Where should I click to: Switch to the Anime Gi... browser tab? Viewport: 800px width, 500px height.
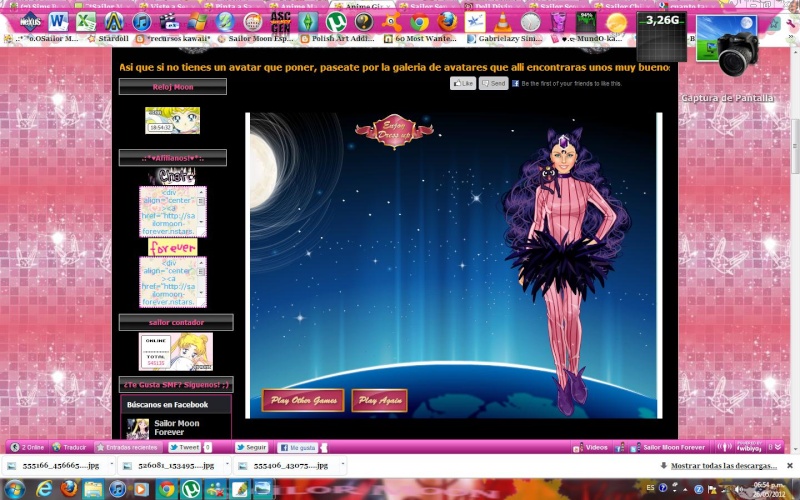pyautogui.click(x=363, y=6)
